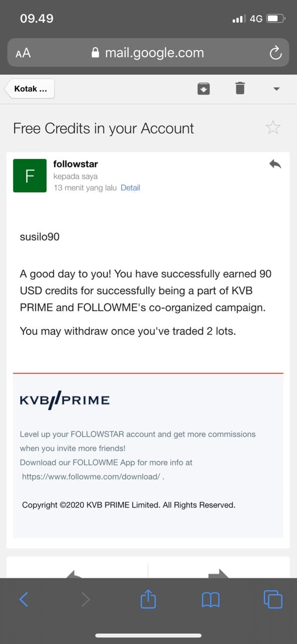Tap the green F sender avatar

(30, 175)
